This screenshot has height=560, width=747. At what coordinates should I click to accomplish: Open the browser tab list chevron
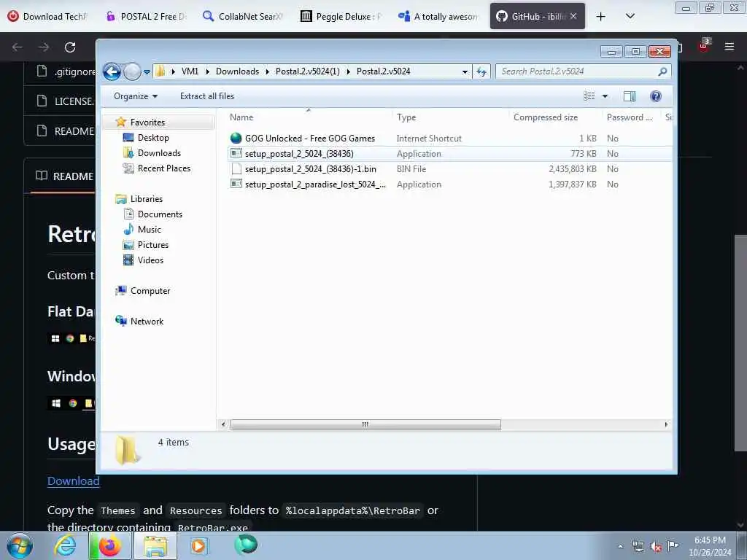[x=630, y=16]
